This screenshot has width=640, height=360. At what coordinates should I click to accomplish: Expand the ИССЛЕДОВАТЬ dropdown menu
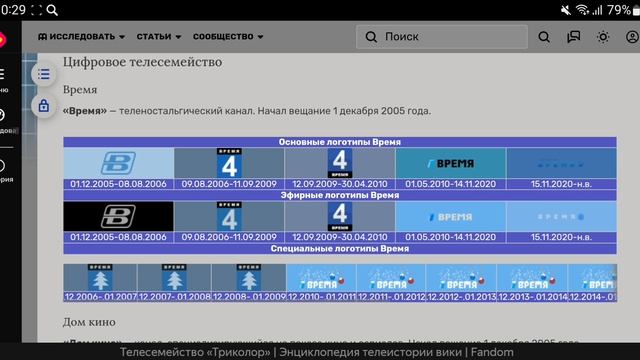pos(81,37)
